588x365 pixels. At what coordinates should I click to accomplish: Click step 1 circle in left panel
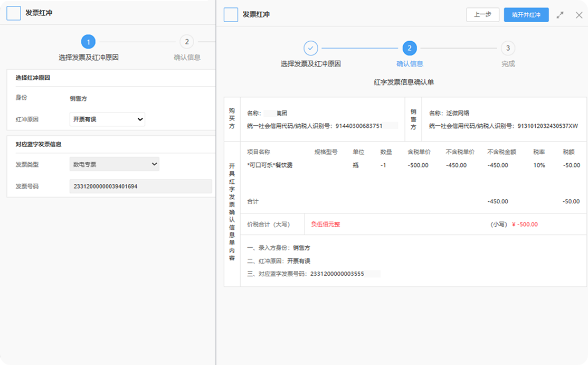coord(88,42)
